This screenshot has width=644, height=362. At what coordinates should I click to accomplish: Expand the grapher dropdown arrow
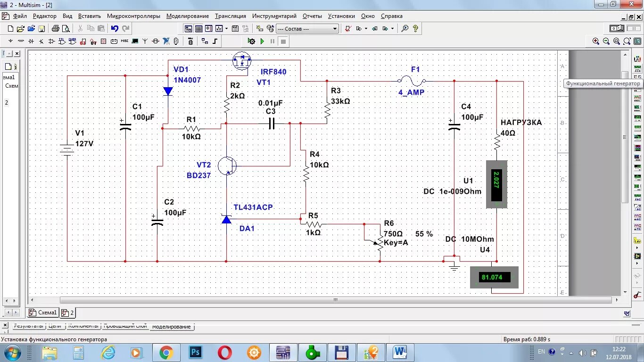pos(227,28)
